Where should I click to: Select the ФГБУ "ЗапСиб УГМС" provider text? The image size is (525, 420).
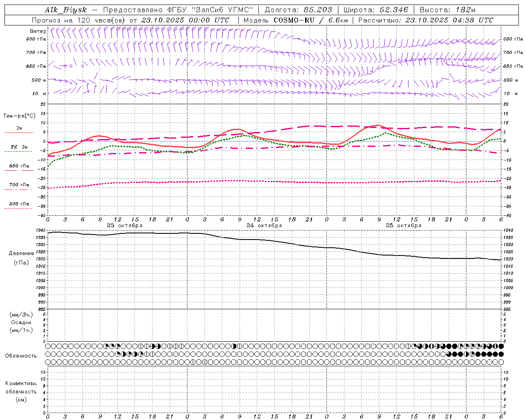pos(210,10)
